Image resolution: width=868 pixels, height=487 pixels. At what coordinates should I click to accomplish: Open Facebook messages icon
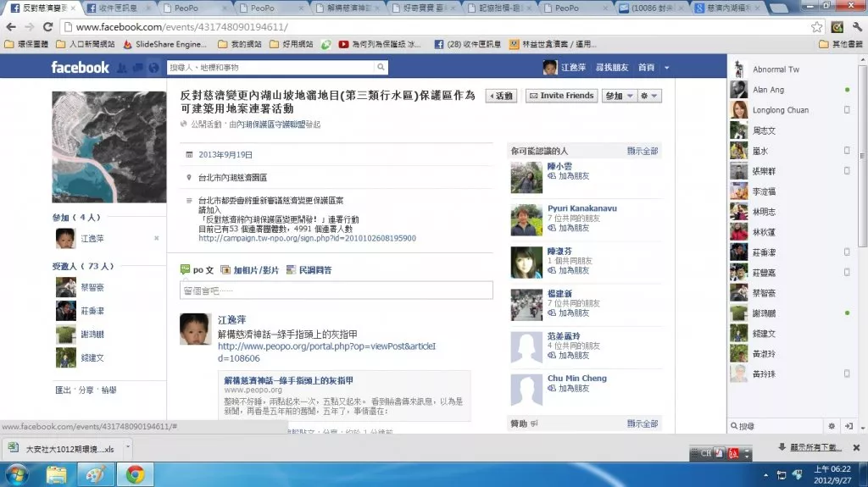tap(138, 68)
